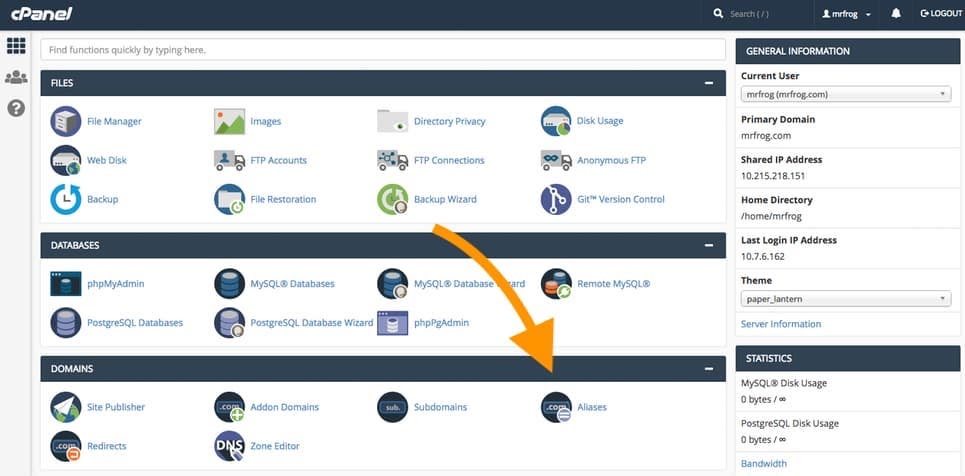Screen dimensions: 965x476
Task: Open the Remote MySQL icon
Action: 556,284
